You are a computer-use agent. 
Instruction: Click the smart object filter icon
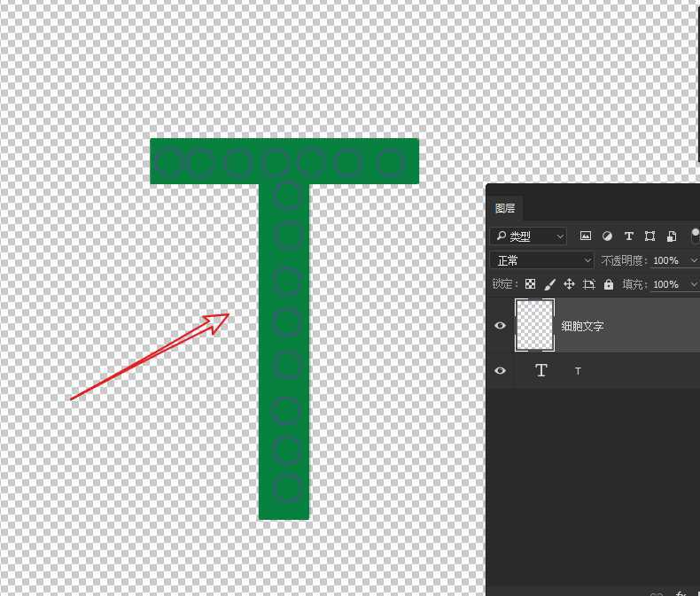[672, 236]
